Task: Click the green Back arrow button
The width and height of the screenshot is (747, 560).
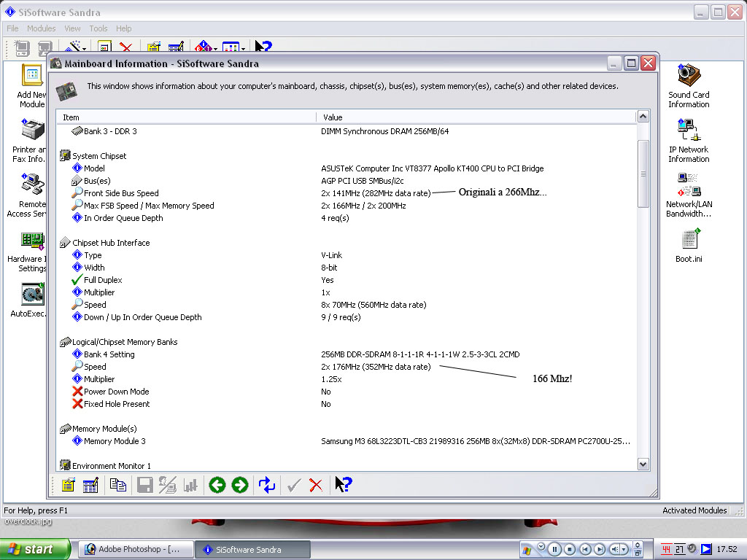Action: (217, 485)
